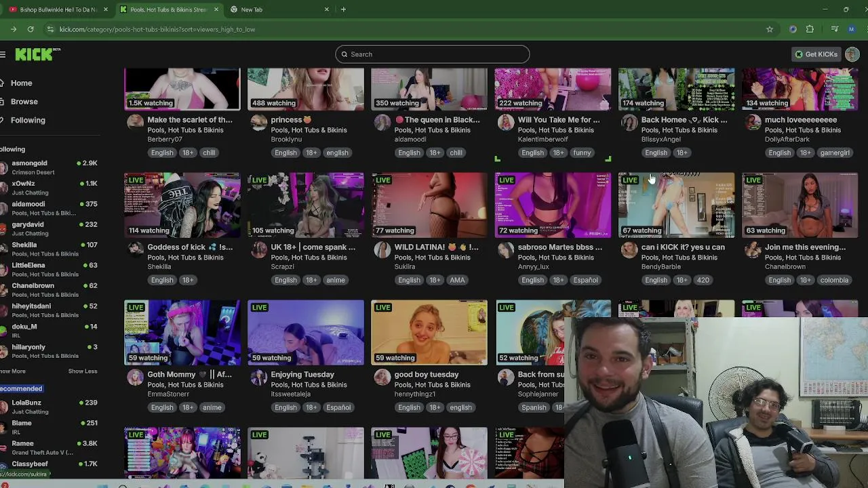
Task: Click the Show More link in the sidebar
Action: 13,371
